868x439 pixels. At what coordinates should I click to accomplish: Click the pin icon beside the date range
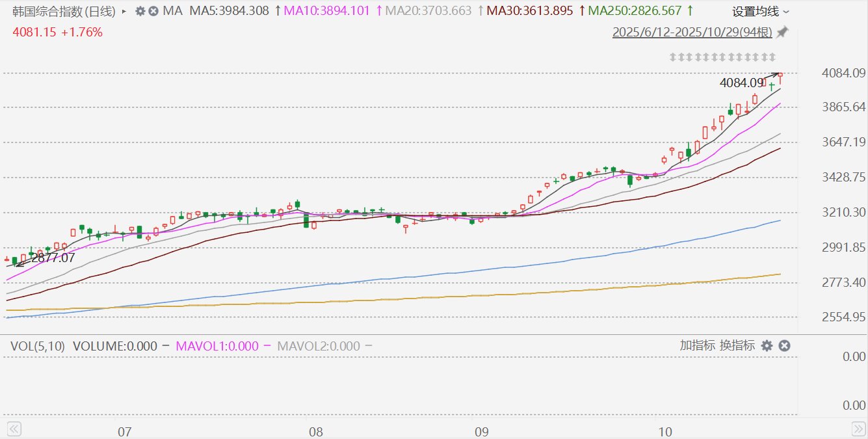(783, 32)
